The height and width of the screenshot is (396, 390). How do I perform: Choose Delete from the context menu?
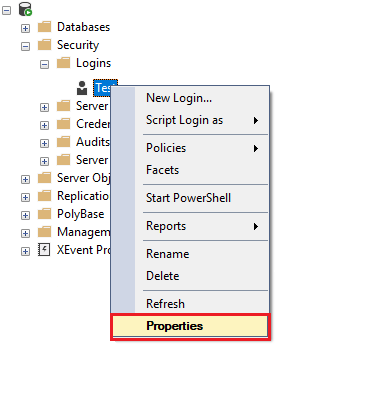190,276
